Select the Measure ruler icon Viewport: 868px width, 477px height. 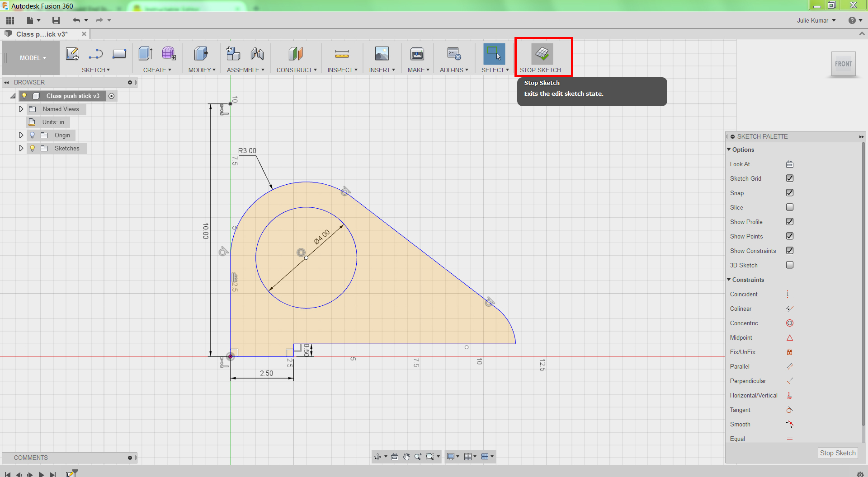pos(342,54)
